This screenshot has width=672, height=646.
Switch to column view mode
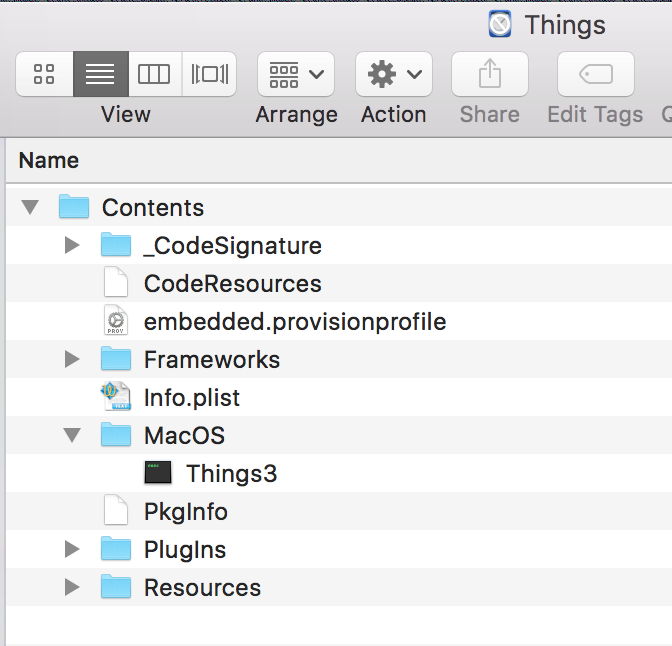tap(155, 74)
